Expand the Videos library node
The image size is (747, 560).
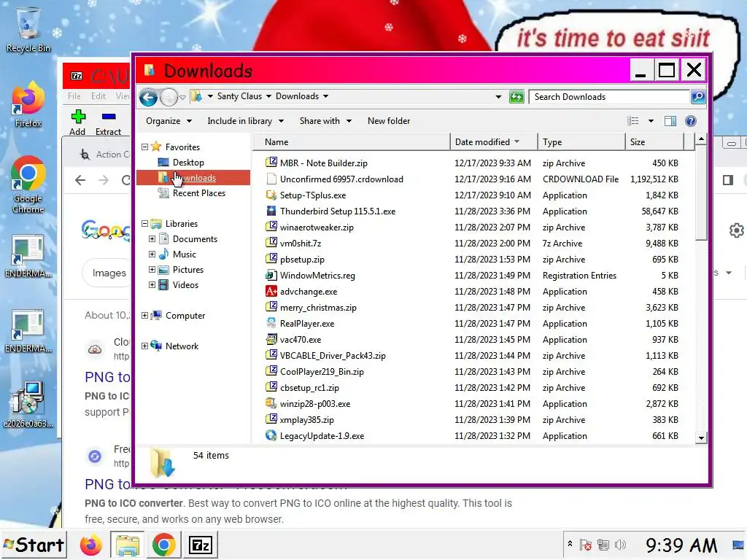[152, 285]
